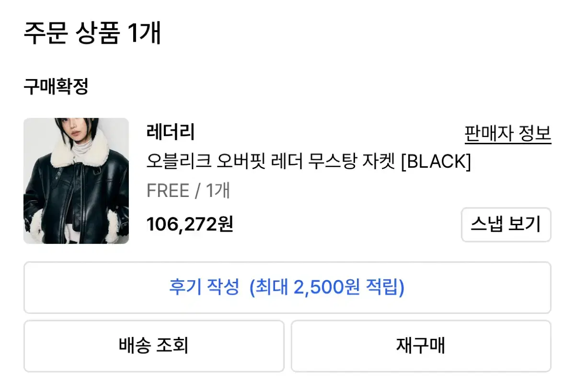Reorder item using 재구매 button
The width and height of the screenshot is (575, 392).
[x=421, y=346]
